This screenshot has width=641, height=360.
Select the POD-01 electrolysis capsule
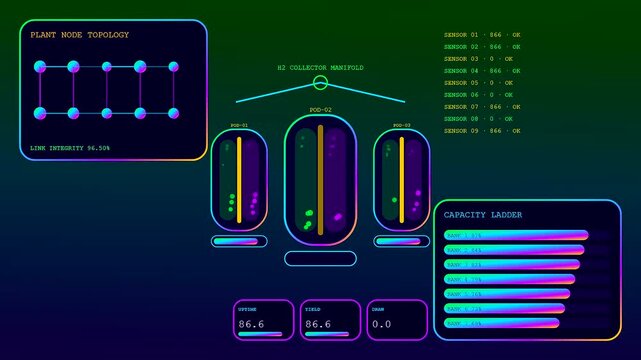pos(239,180)
